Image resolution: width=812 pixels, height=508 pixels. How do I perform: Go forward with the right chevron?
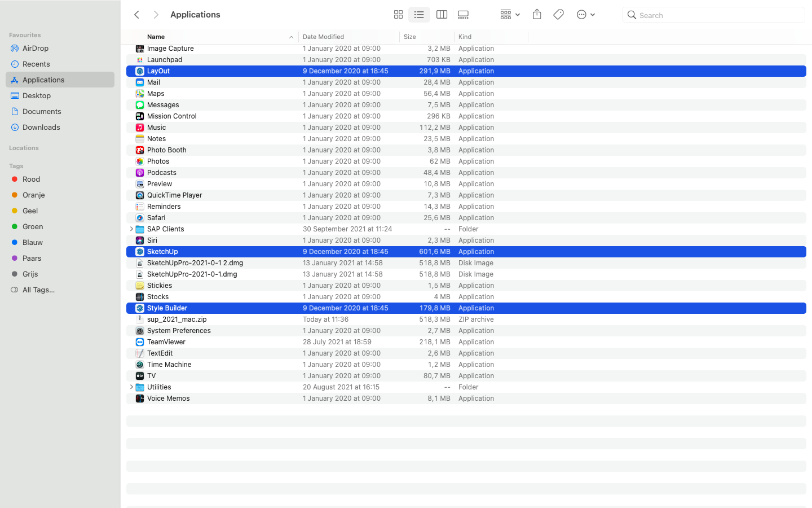(x=156, y=15)
